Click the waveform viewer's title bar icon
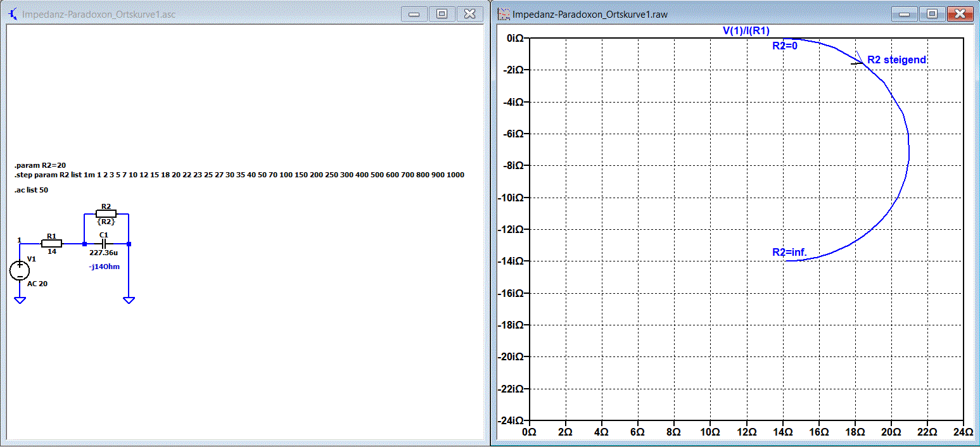This screenshot has width=980, height=447. [504, 14]
